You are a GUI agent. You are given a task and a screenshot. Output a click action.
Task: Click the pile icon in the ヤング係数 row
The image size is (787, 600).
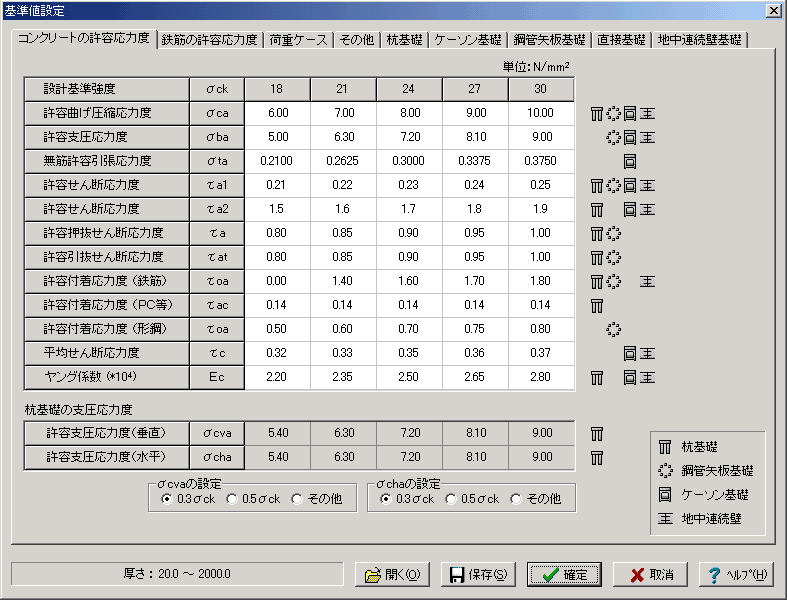click(597, 377)
